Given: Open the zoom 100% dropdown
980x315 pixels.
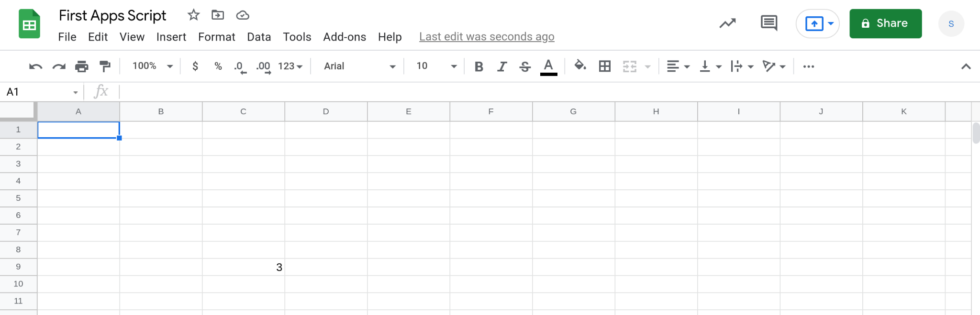Looking at the screenshot, I should click(x=153, y=66).
